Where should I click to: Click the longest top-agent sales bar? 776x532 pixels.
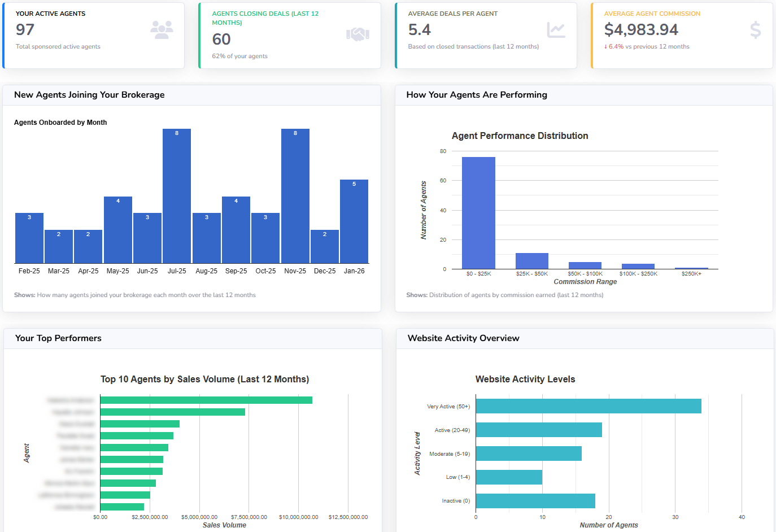pos(206,400)
